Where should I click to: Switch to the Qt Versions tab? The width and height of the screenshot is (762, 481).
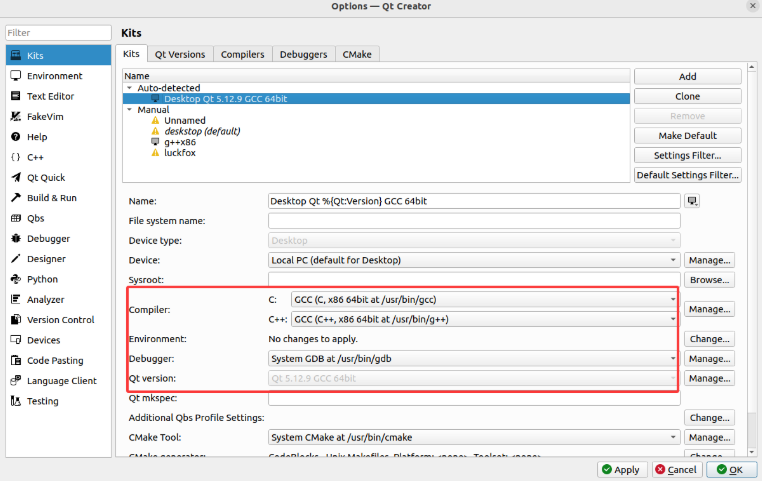coord(180,54)
